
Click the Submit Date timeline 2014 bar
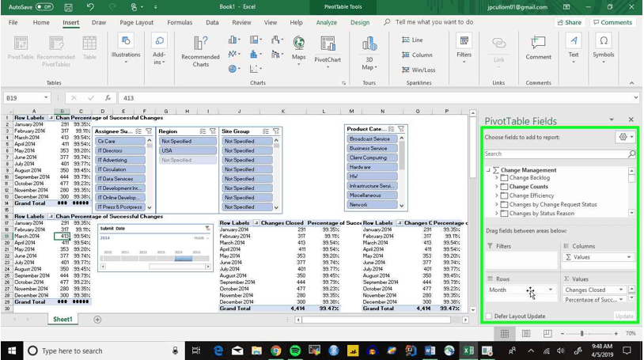click(184, 259)
